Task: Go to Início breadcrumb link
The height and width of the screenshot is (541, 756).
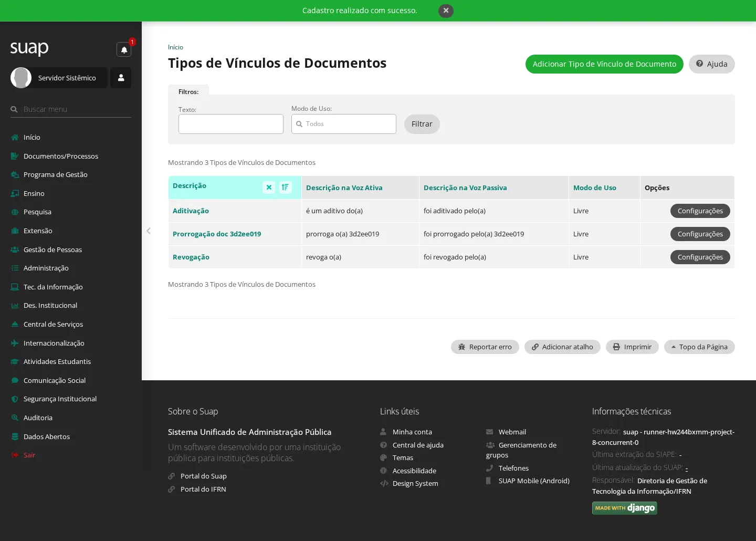Action: 175,47
